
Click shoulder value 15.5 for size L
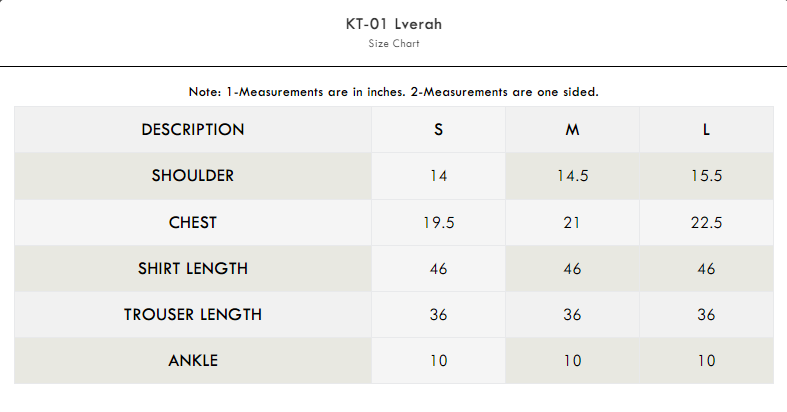[x=706, y=176]
